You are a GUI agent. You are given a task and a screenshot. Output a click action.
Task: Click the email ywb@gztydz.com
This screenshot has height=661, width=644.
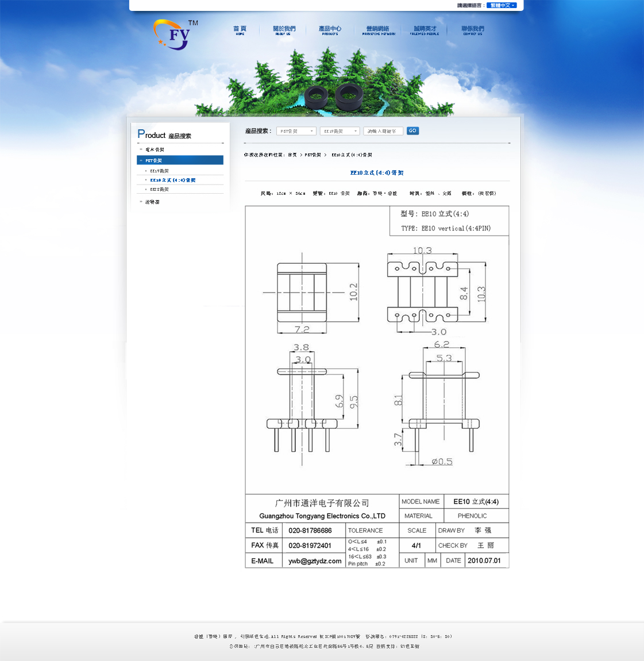(315, 561)
